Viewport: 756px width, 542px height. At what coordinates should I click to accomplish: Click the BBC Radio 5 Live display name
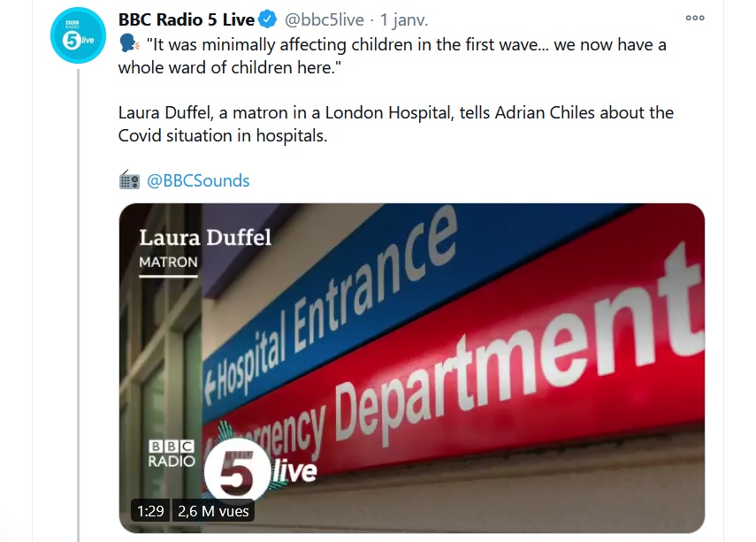click(x=186, y=19)
